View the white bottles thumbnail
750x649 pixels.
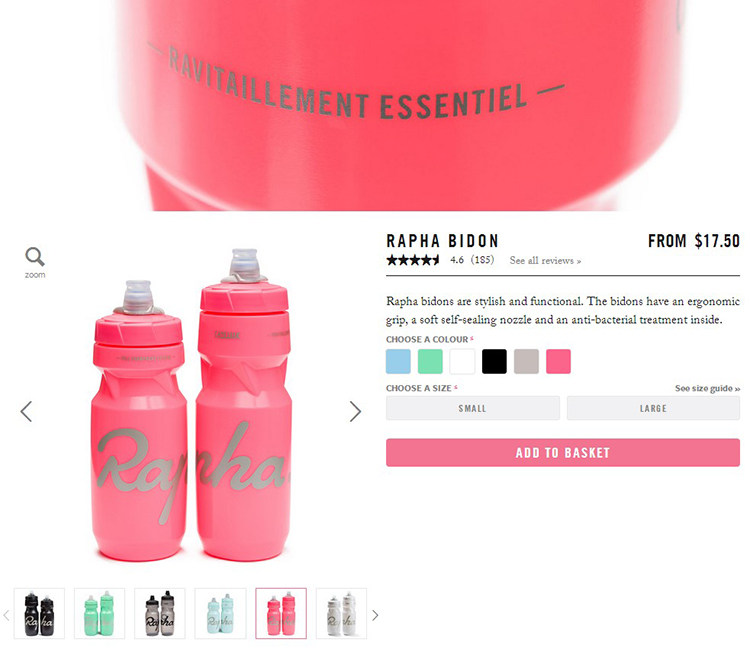(341, 614)
